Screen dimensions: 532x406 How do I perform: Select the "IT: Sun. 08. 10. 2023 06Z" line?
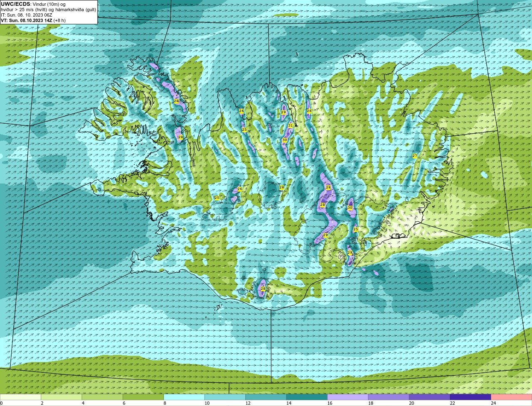(x=26, y=15)
